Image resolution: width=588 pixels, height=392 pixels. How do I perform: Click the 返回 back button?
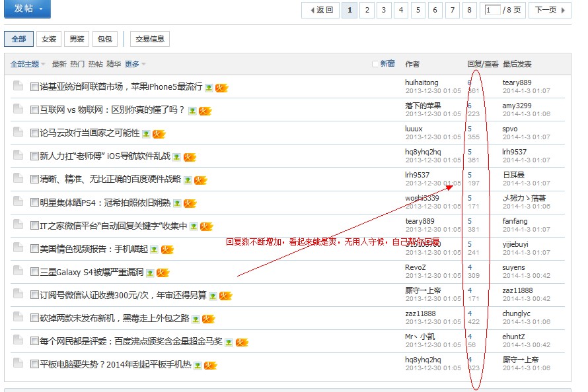(320, 10)
